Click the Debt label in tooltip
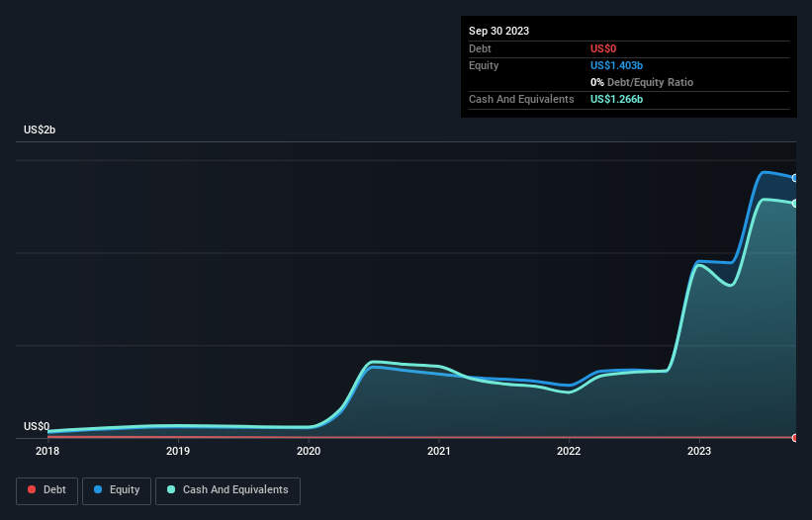This screenshot has height=520, width=812. (x=480, y=48)
